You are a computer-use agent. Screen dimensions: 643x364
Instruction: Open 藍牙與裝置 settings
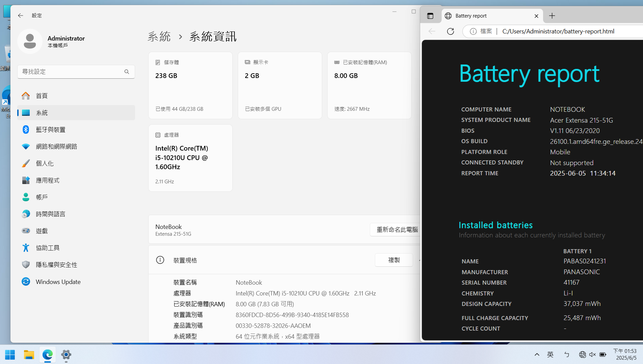[x=76, y=130]
